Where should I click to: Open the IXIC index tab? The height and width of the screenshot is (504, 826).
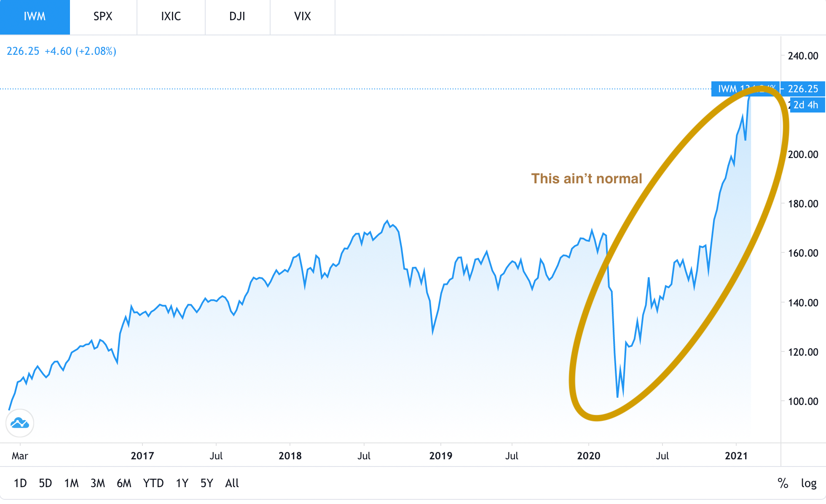(171, 17)
